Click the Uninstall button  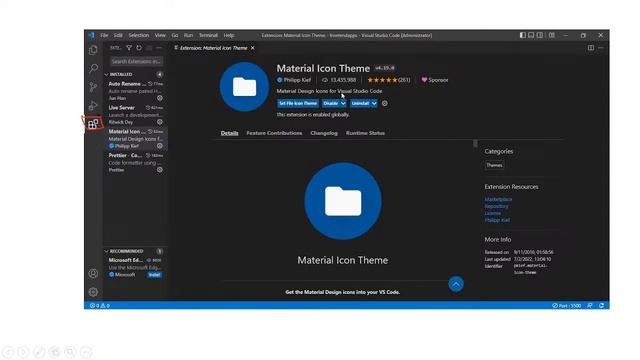(x=360, y=104)
